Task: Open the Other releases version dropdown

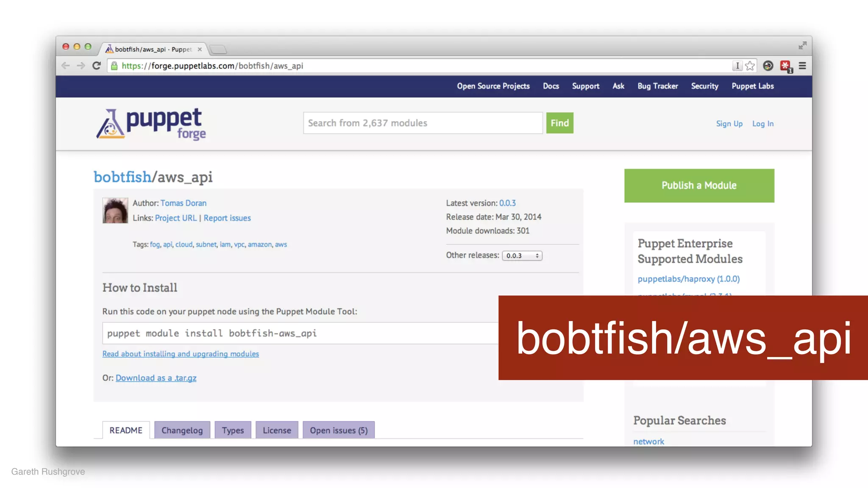Action: (522, 255)
